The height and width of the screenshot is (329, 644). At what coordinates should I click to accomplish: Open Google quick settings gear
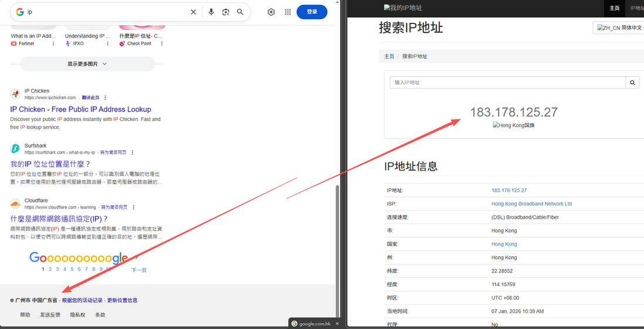click(271, 12)
